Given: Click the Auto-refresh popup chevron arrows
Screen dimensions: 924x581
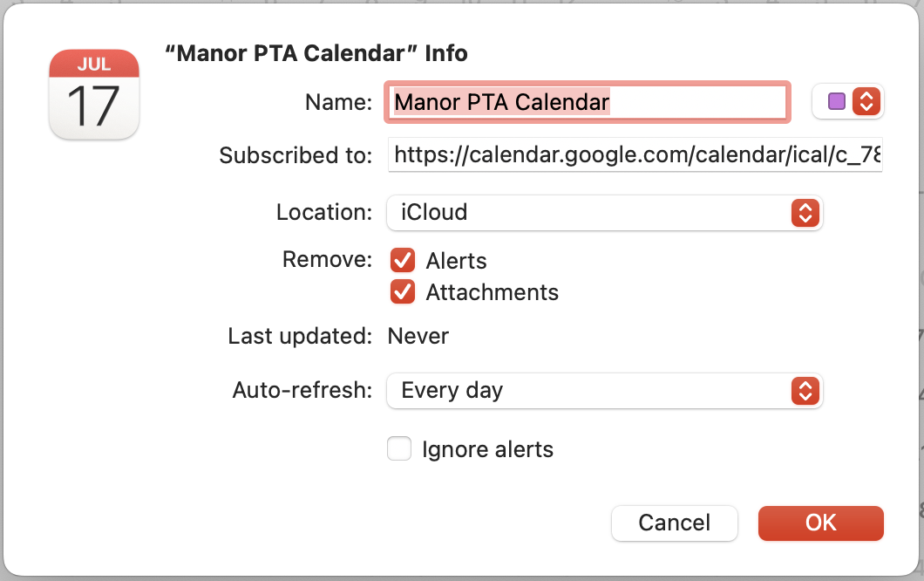Looking at the screenshot, I should 805,390.
